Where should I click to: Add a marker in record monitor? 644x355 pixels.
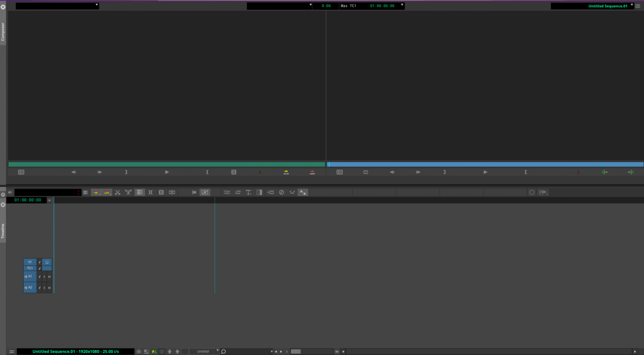(x=579, y=172)
